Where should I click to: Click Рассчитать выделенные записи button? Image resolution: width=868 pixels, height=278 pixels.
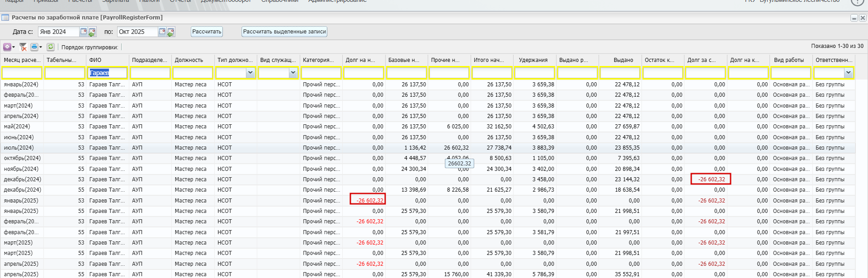pos(284,32)
